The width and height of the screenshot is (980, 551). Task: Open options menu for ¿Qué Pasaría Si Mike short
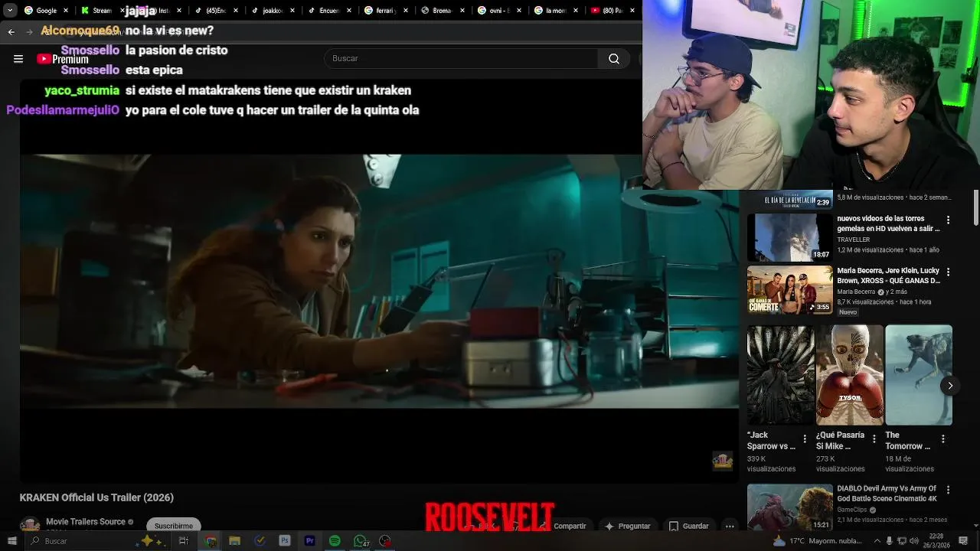coord(874,439)
